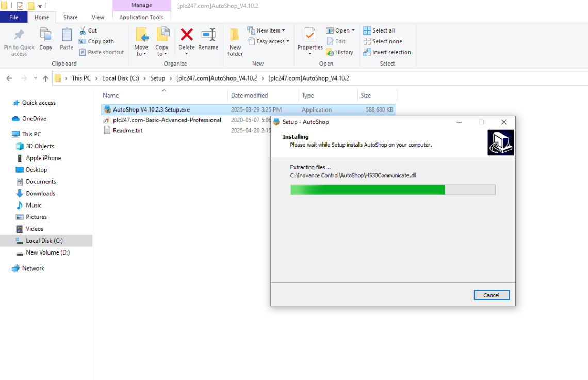Viewport: 588px width, 380px height.
Task: Click the quick toolbar new folder icon
Action: tap(31, 6)
